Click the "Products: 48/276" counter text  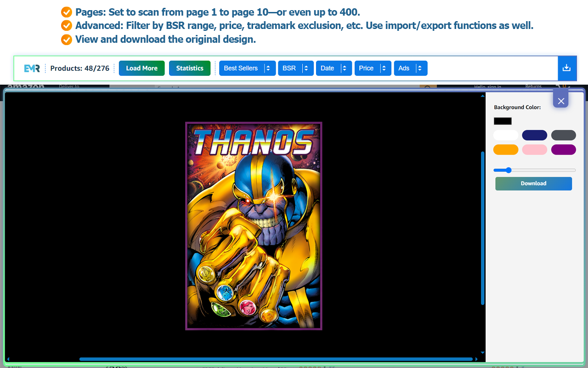(x=80, y=68)
